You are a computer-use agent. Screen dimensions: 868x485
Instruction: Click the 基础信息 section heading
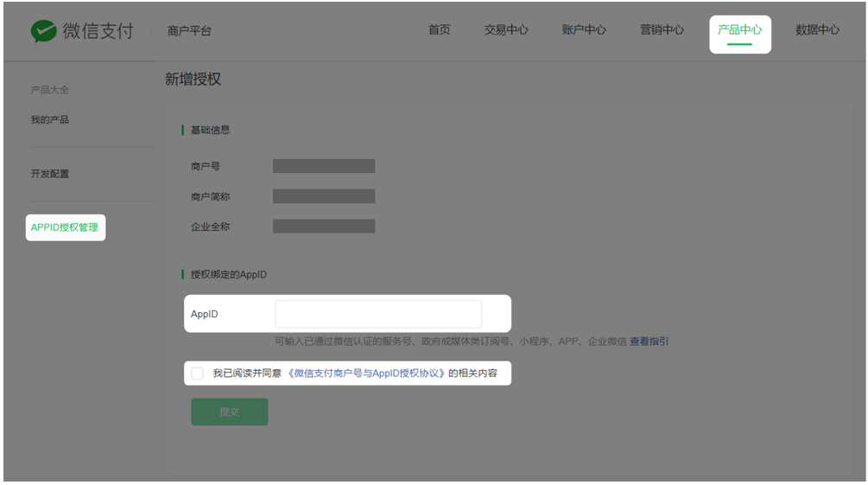tap(211, 131)
